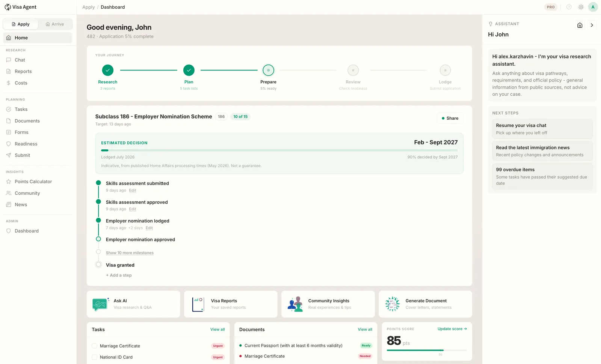Open the Costs dollar icon
Viewport: 601px width, 364px height.
[9, 83]
